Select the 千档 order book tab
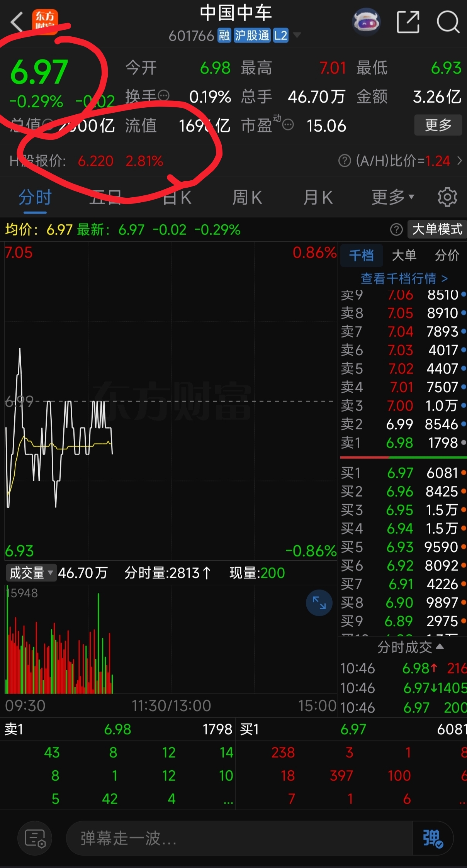This screenshot has height=868, width=467. (362, 255)
